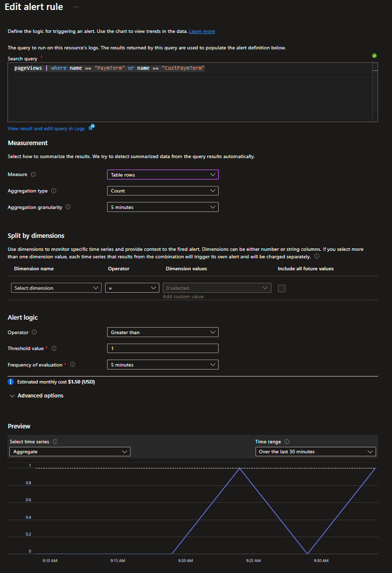The height and width of the screenshot is (573, 392).
Task: Click the info icon next to Measure
Action: click(33, 175)
